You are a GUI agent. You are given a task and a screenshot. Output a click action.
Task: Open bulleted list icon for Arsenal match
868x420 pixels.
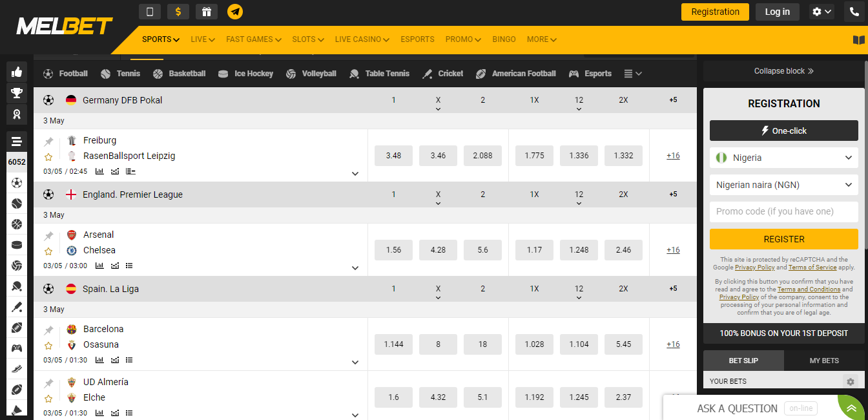(x=129, y=266)
